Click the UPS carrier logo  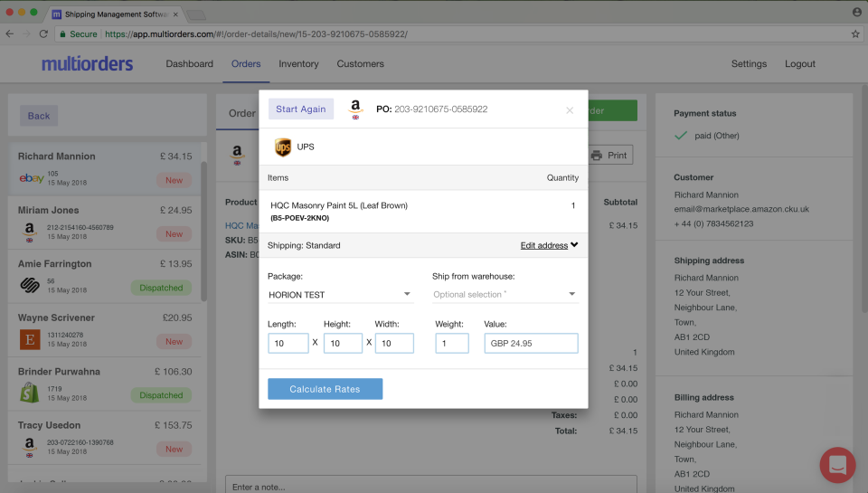click(x=283, y=147)
